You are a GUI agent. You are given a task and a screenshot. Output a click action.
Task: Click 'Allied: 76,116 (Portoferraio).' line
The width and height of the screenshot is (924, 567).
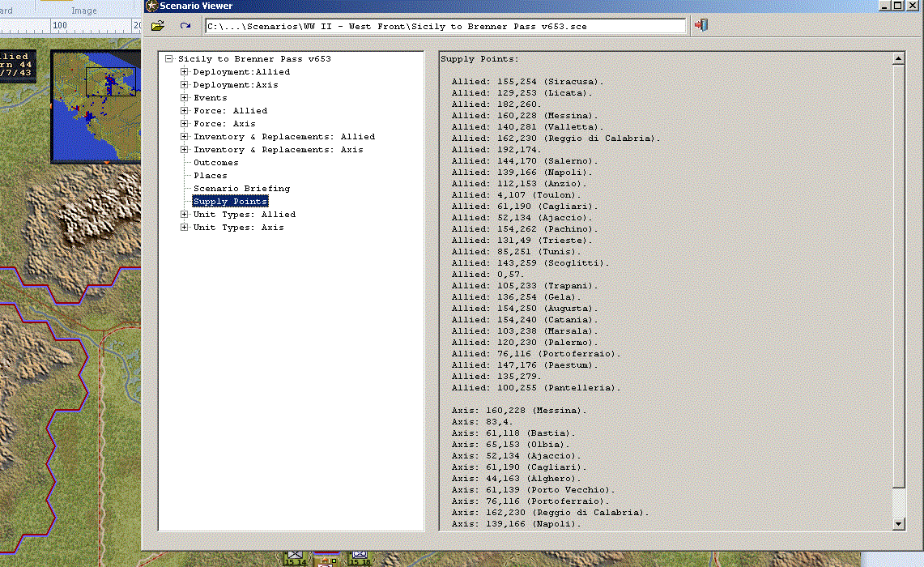[x=535, y=354]
